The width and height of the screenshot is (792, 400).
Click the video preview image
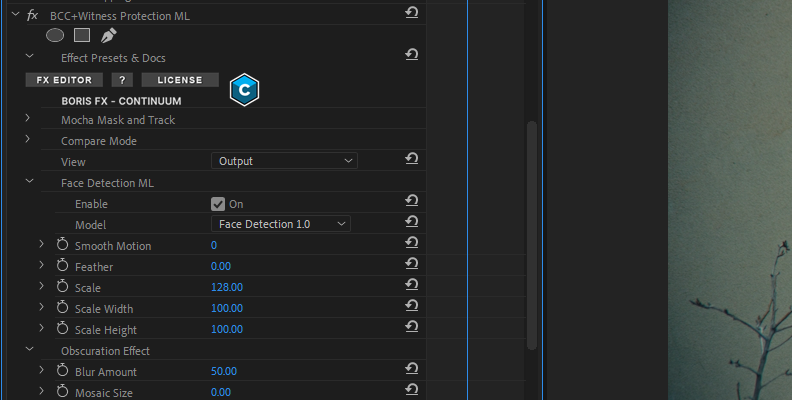tap(730, 200)
